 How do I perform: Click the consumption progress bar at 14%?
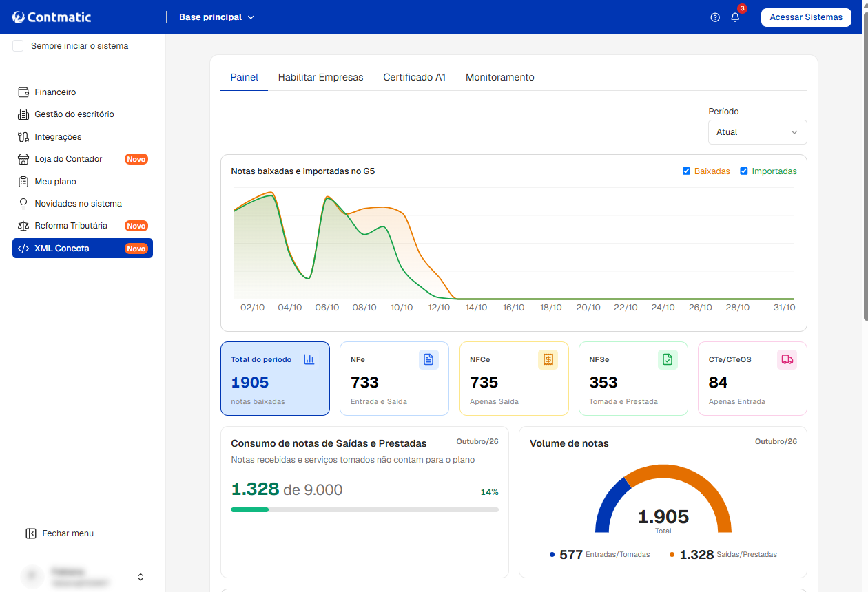click(x=364, y=510)
